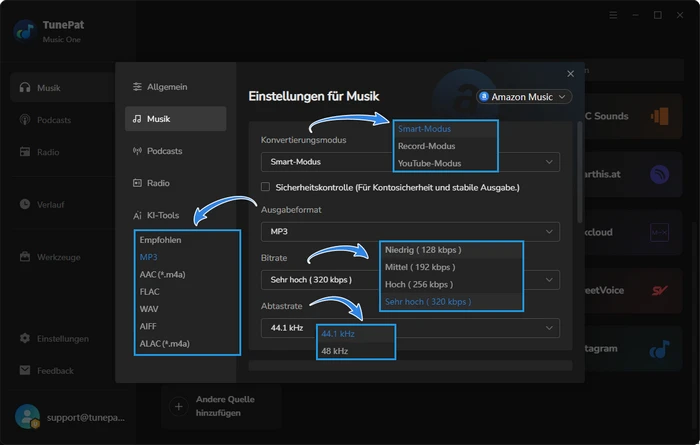Click Andere Quelle hinzufügen button
Viewport: 700px width, 445px height.
pos(221,406)
